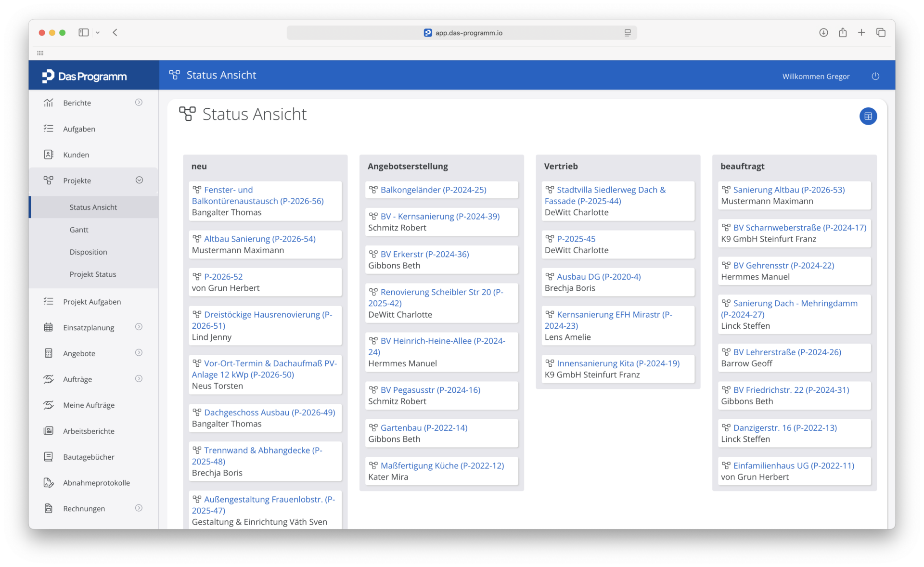
Task: Click the Bautagebücher book icon
Action: pyautogui.click(x=49, y=456)
